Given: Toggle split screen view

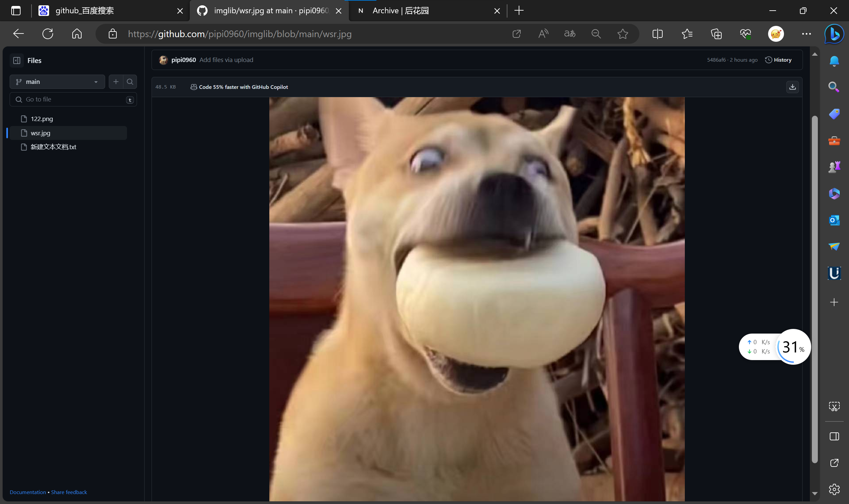Looking at the screenshot, I should [x=657, y=33].
